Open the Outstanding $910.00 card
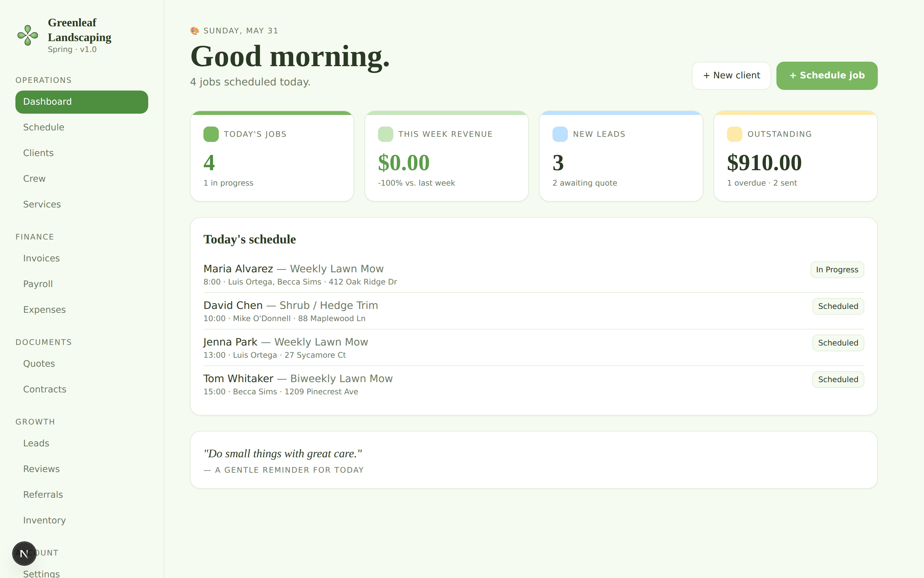 coord(795,156)
